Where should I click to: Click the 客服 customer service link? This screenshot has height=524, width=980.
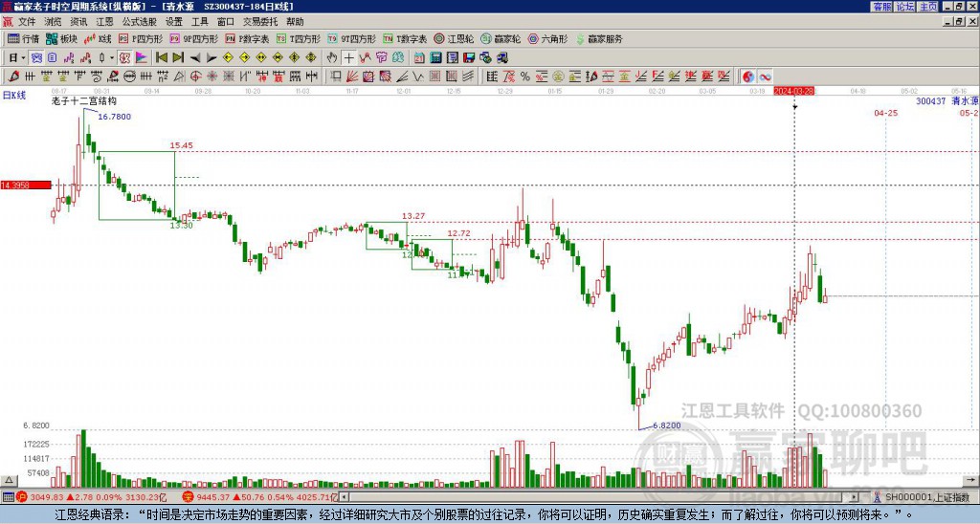click(882, 7)
